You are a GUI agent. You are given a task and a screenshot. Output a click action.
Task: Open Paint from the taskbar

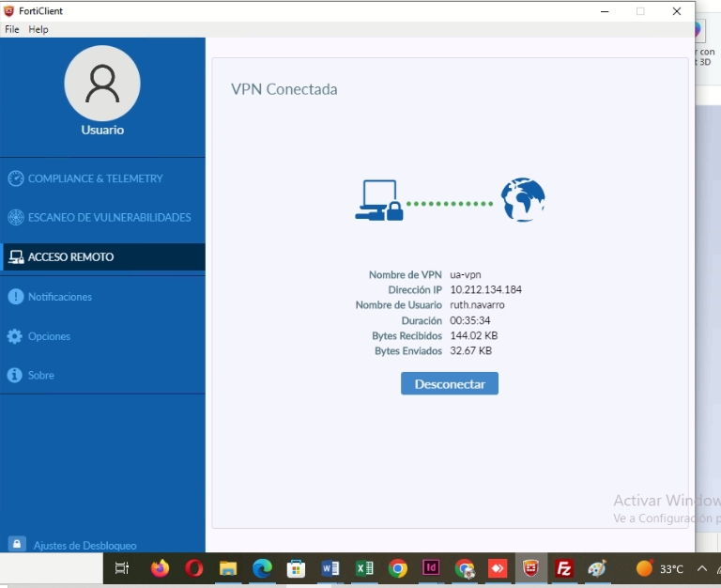597,568
